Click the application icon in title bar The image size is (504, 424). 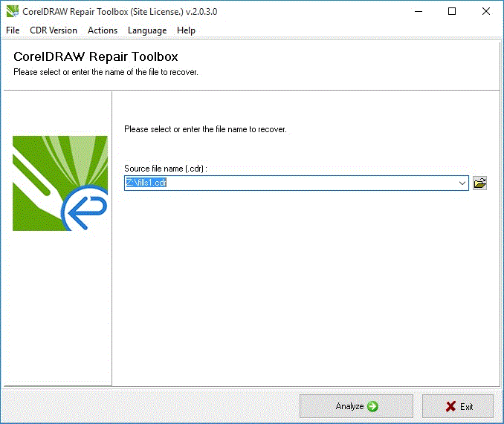[x=13, y=12]
